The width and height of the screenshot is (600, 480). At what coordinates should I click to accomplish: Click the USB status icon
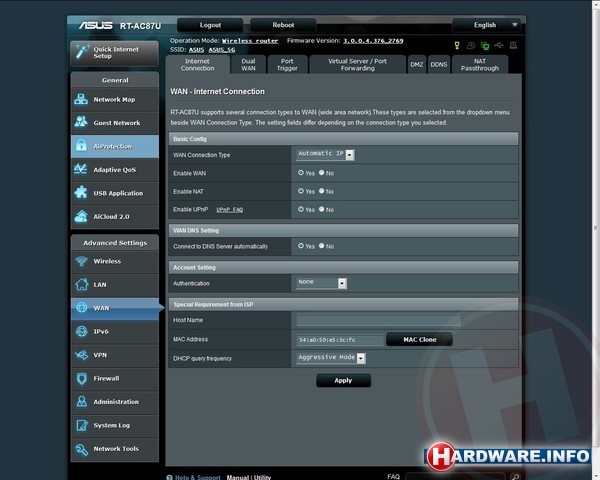click(x=499, y=46)
